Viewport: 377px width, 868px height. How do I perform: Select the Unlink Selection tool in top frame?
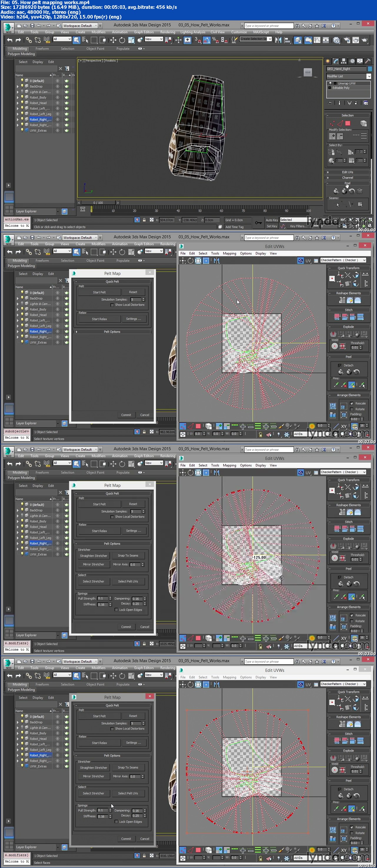pos(37,40)
